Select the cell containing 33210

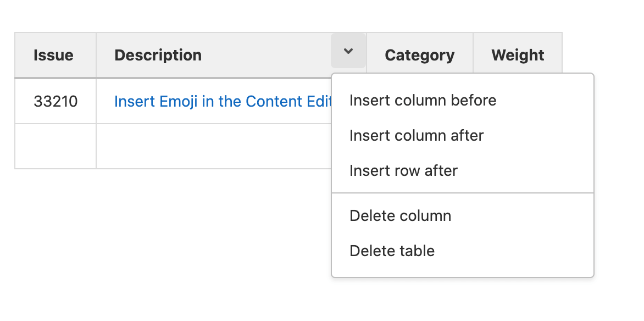(55, 101)
